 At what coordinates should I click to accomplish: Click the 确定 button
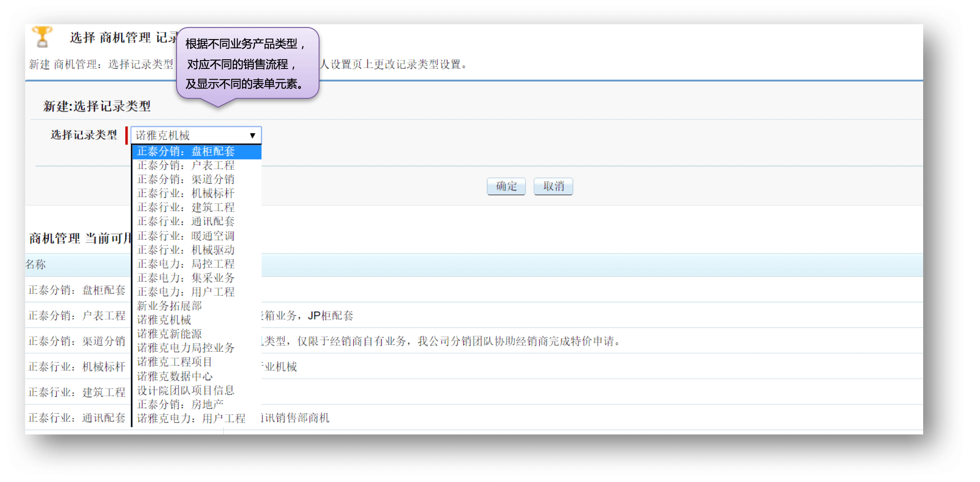pos(506,186)
